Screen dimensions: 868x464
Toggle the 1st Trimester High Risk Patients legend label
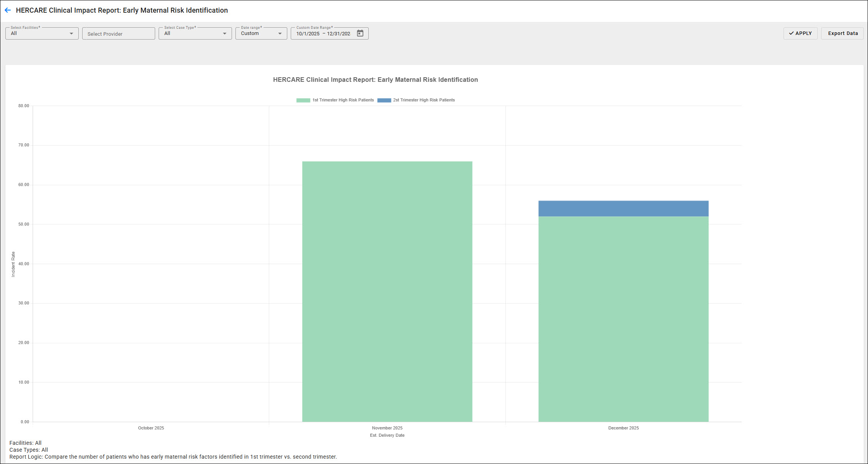click(x=343, y=100)
